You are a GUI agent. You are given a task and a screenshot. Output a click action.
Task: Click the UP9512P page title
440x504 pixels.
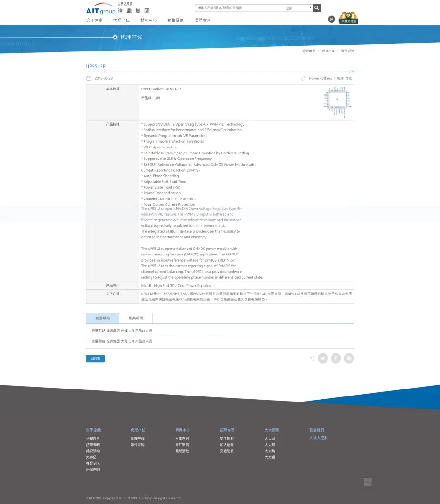(96, 67)
